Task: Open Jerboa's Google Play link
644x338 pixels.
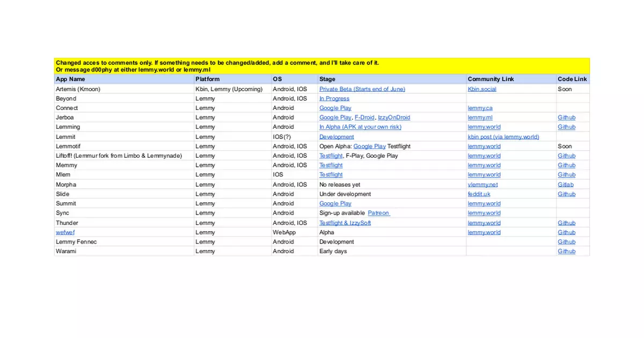Action: point(335,117)
